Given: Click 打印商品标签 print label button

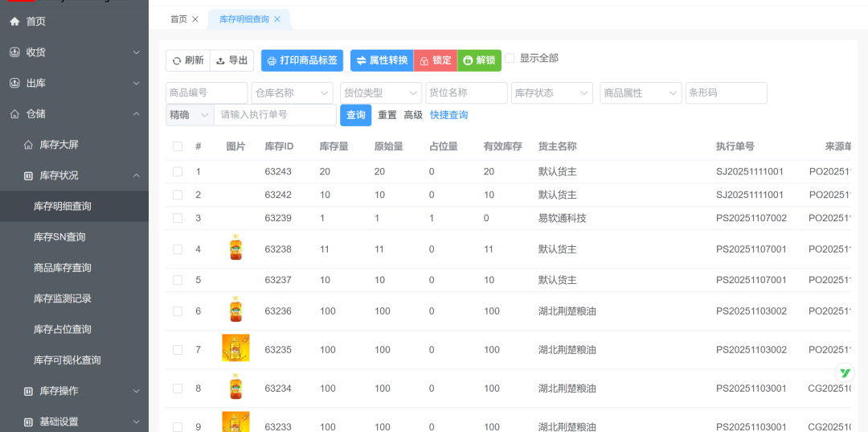Looking at the screenshot, I should click(x=302, y=60).
